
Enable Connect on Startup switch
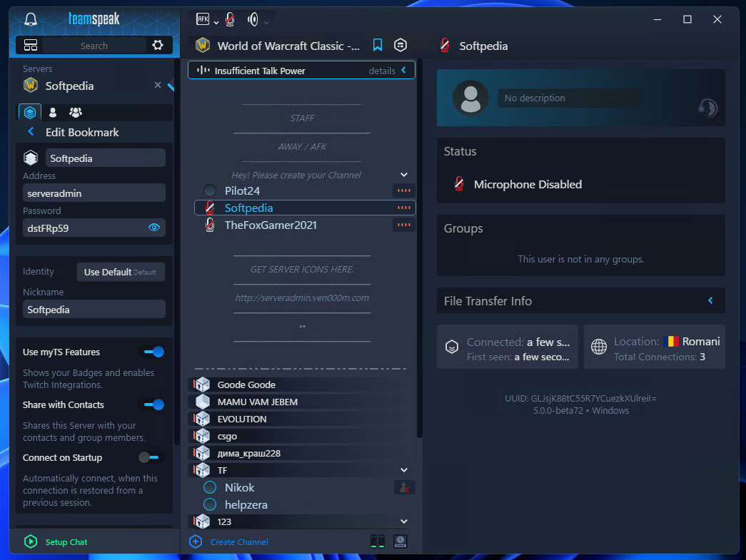pos(149,457)
